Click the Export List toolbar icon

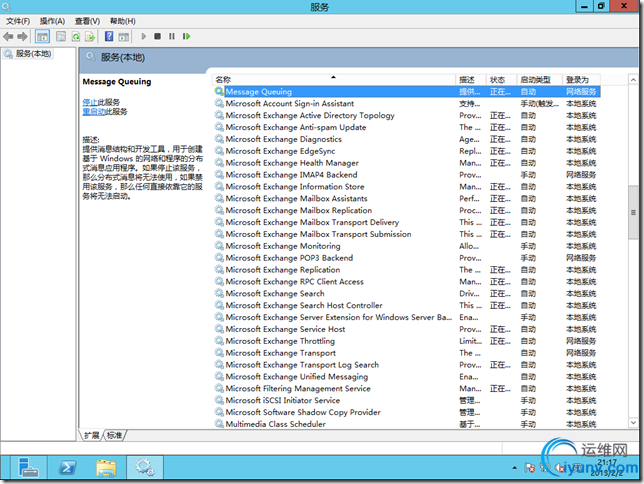(x=90, y=37)
